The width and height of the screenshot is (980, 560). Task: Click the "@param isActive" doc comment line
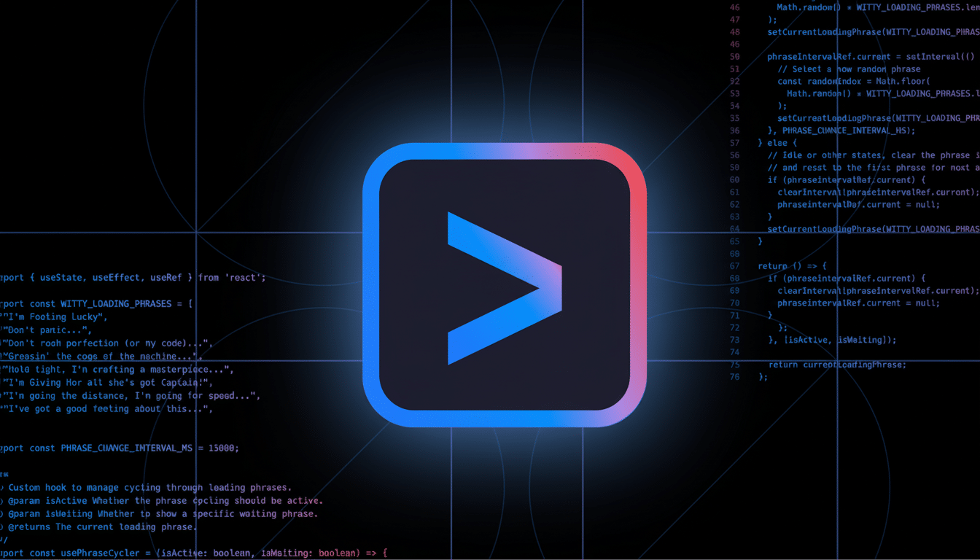[165, 501]
